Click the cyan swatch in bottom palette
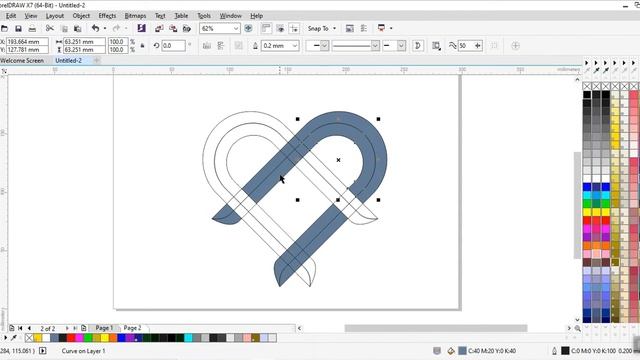 click(x=188, y=338)
